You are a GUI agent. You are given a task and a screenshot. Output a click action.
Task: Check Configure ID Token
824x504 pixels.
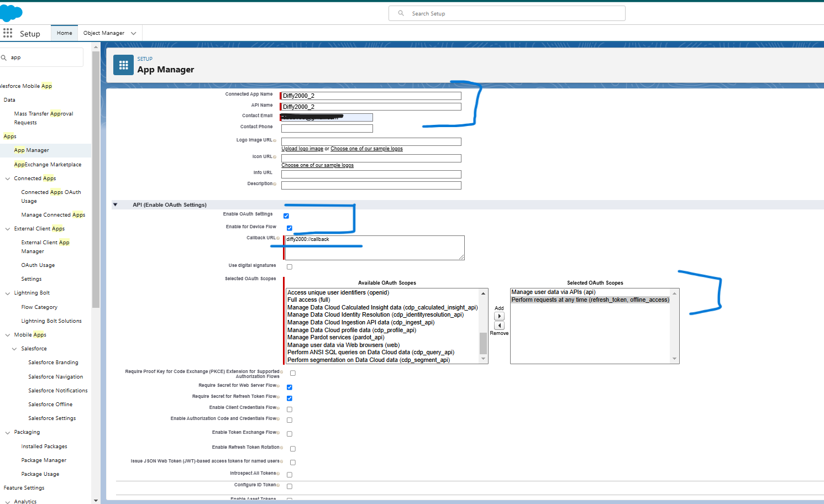(290, 486)
